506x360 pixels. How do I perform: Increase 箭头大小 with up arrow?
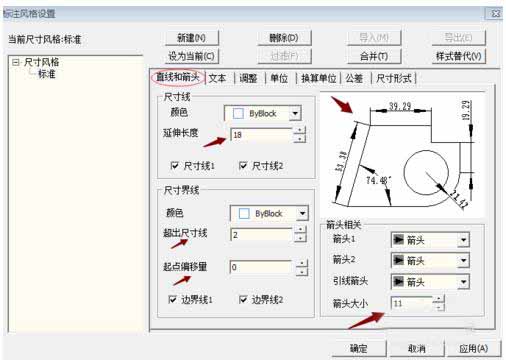439,299
